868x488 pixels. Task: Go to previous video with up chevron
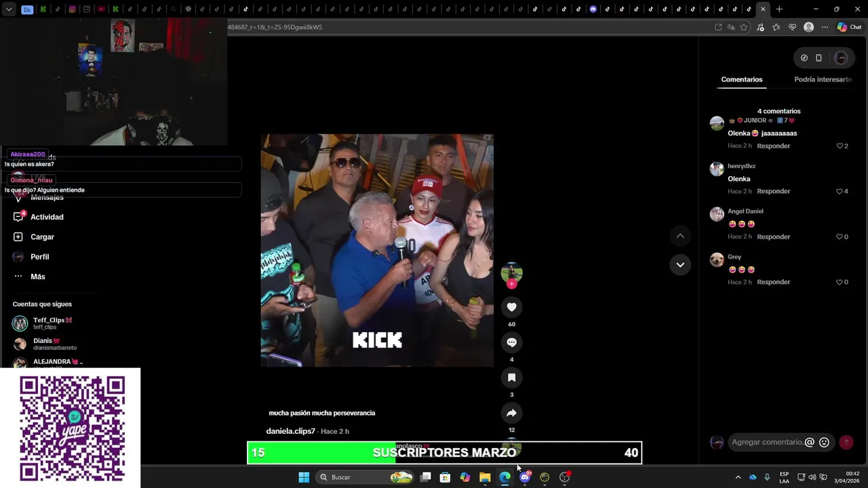[x=680, y=236]
